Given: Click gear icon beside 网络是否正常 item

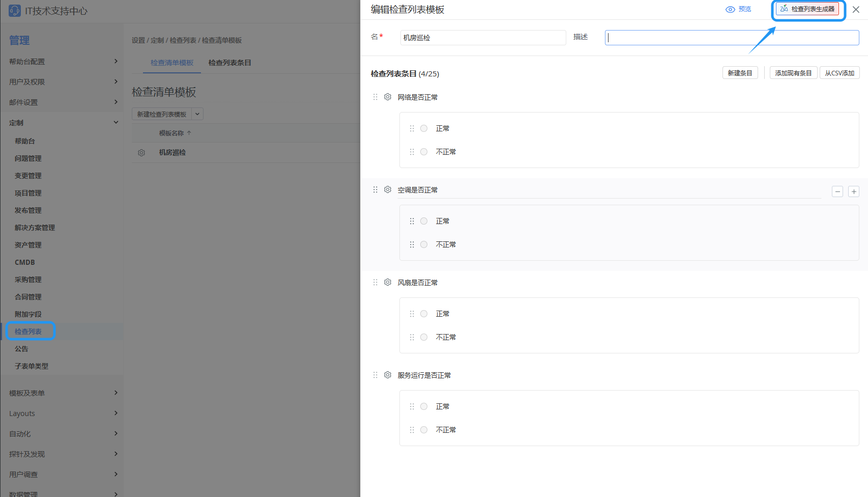Looking at the screenshot, I should pyautogui.click(x=388, y=97).
